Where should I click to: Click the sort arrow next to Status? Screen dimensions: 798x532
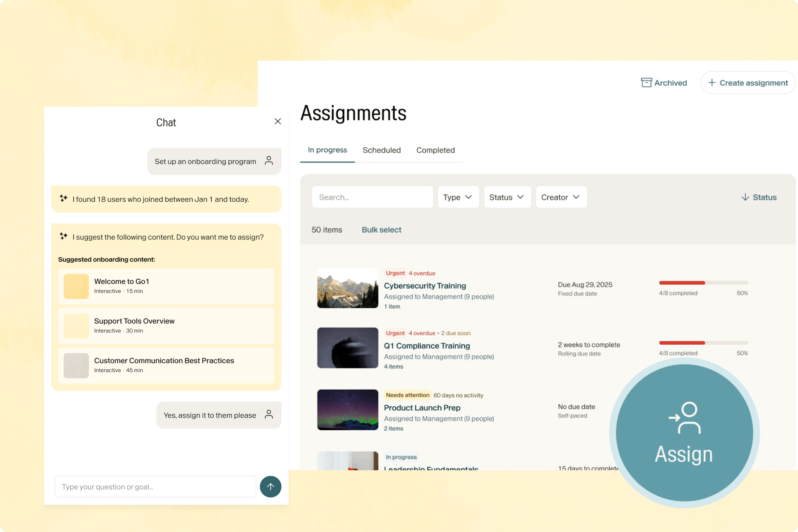coord(745,197)
